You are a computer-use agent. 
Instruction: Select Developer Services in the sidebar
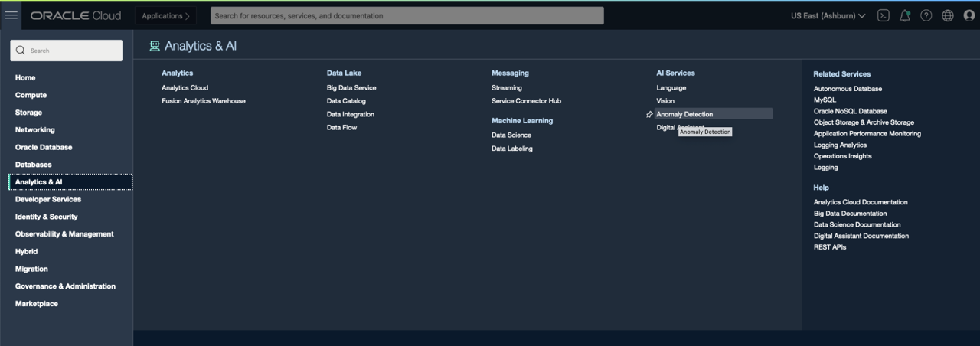[48, 199]
